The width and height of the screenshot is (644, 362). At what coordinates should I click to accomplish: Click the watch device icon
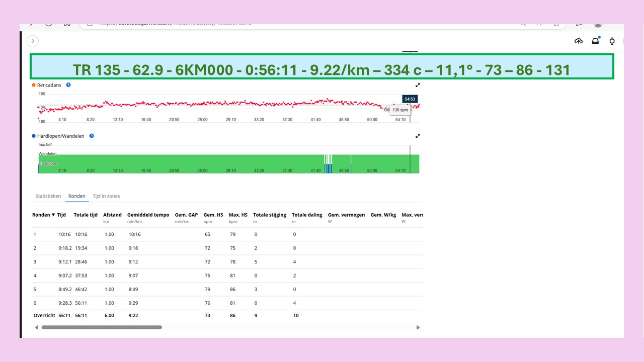click(612, 41)
